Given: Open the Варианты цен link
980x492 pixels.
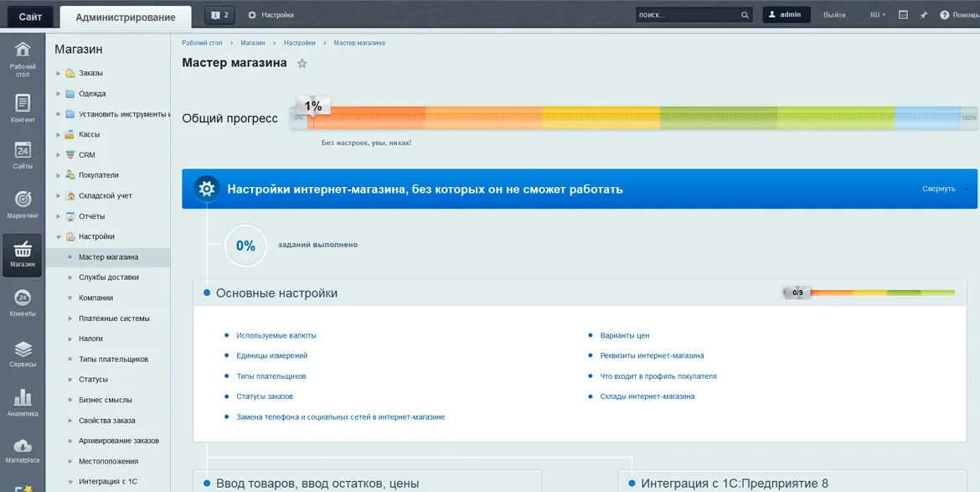Looking at the screenshot, I should (625, 336).
